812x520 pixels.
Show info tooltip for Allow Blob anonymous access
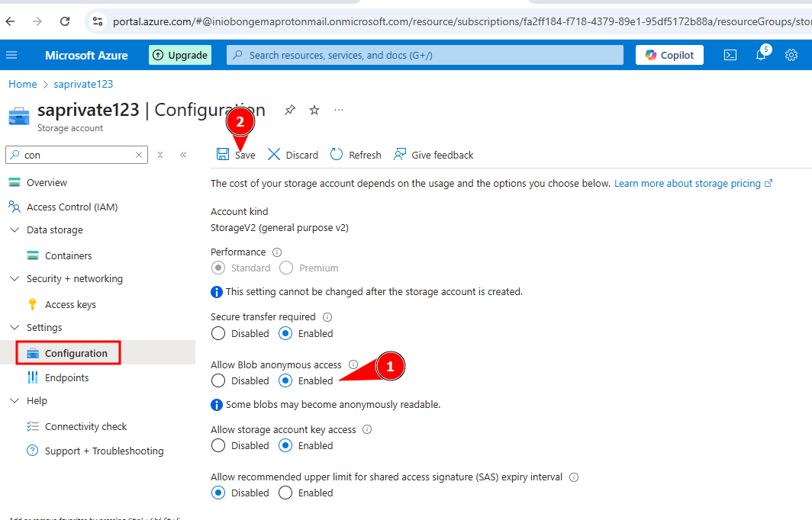pos(353,364)
